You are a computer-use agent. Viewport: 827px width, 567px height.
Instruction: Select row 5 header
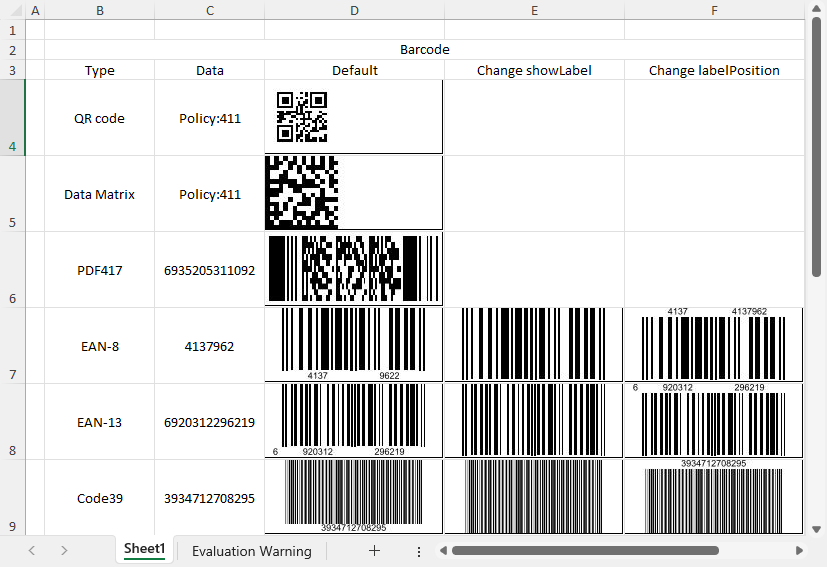pos(13,194)
